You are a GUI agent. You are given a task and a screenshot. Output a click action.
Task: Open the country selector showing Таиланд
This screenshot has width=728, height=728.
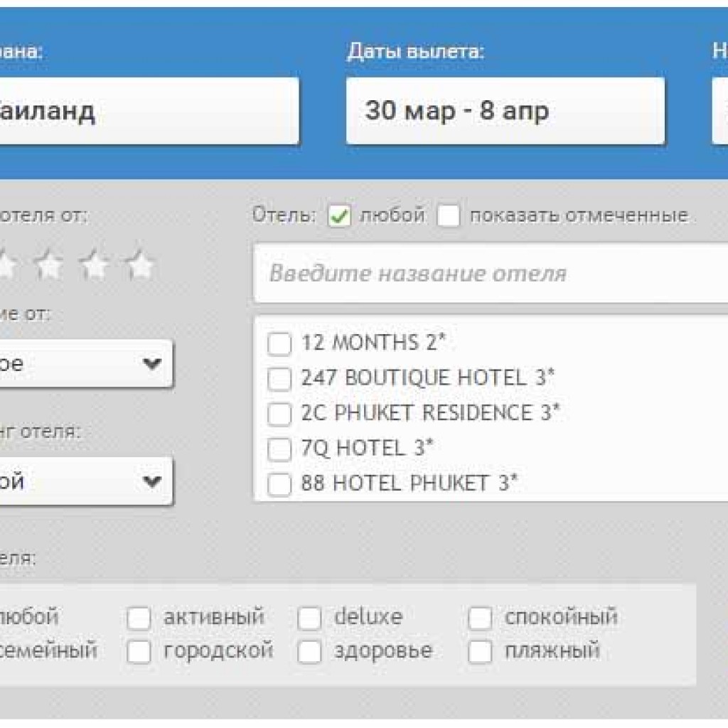(149, 111)
